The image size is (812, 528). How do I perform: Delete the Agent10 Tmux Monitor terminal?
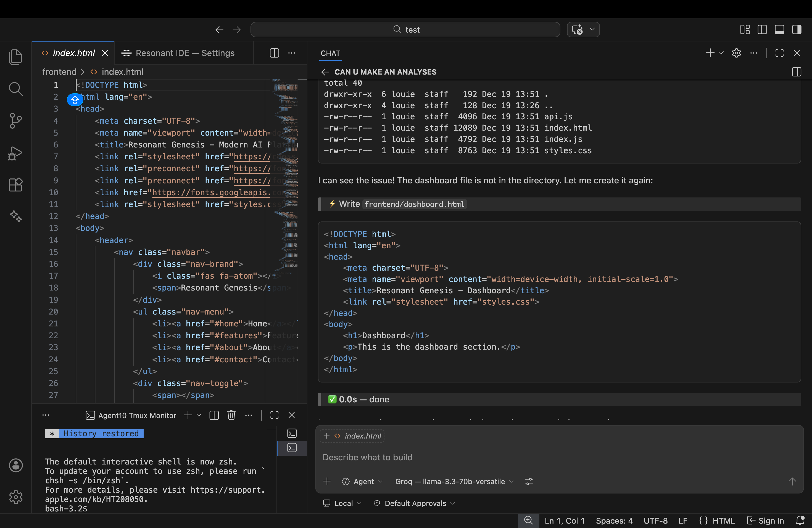coord(231,415)
